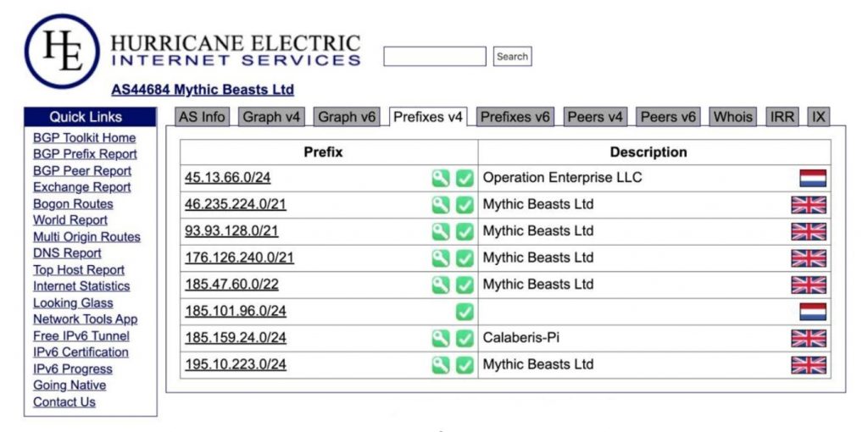868x432 pixels.
Task: Focus the search input field
Action: (435, 57)
